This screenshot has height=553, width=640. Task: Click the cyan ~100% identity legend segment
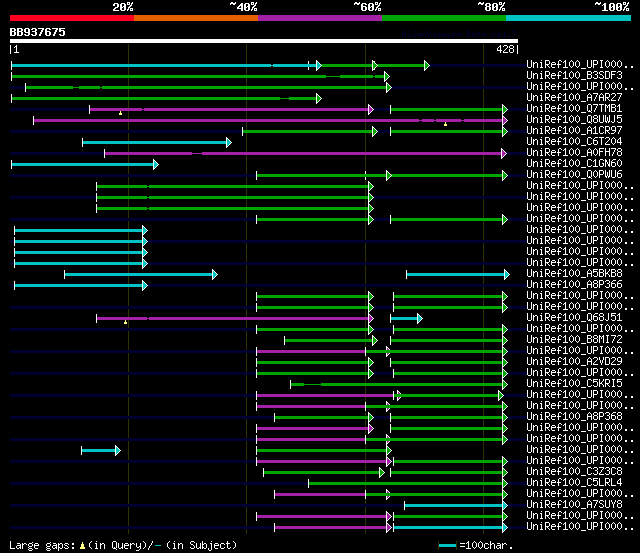tap(569, 18)
